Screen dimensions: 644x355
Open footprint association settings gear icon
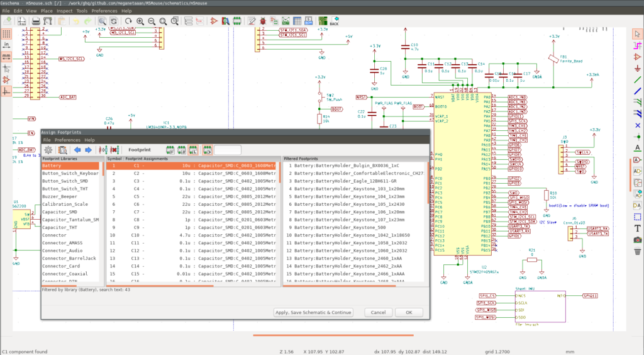48,150
